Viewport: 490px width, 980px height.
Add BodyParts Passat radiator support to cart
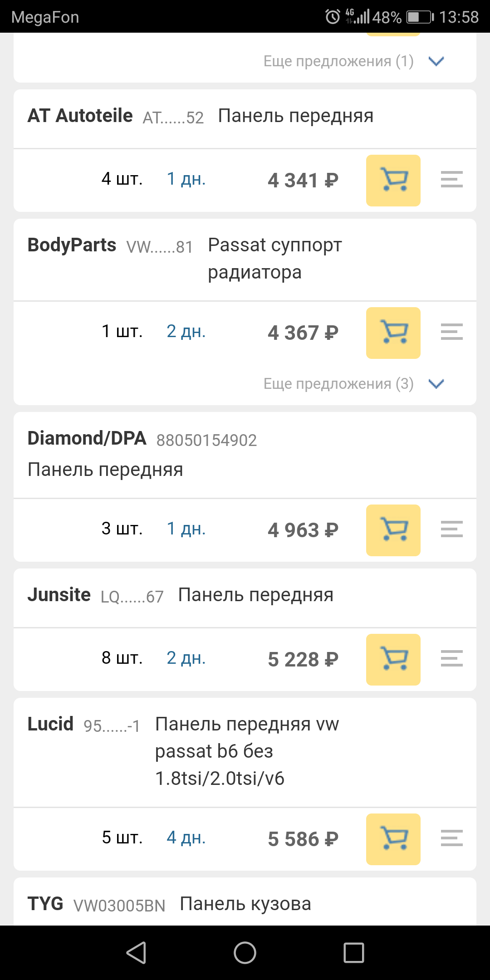pyautogui.click(x=393, y=333)
